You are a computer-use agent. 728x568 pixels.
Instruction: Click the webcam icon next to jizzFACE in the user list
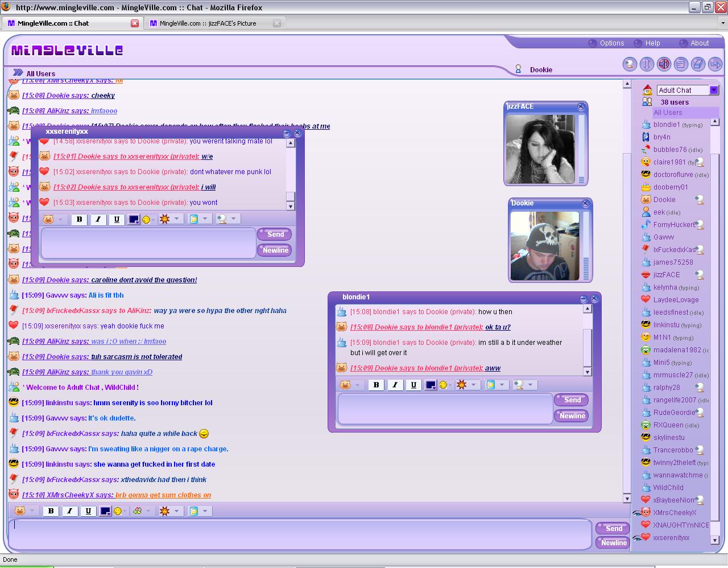point(700,275)
